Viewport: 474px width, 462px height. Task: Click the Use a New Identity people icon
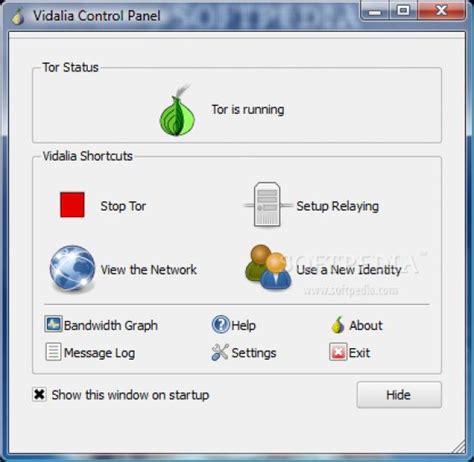coord(268,267)
